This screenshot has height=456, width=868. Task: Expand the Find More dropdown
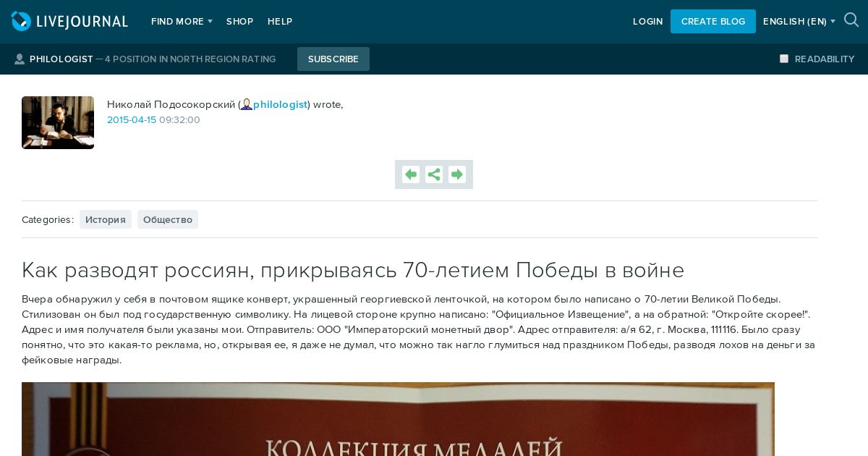coord(182,22)
